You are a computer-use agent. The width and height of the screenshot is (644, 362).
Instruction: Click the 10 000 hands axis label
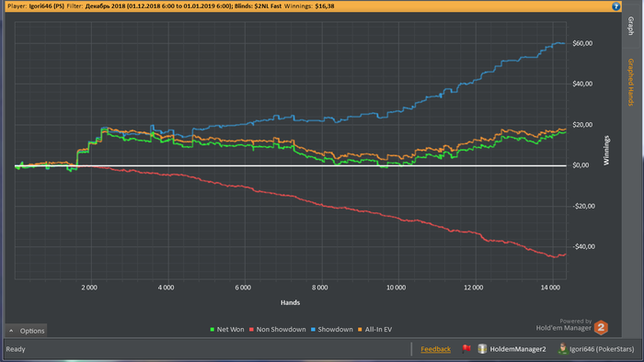[396, 288]
